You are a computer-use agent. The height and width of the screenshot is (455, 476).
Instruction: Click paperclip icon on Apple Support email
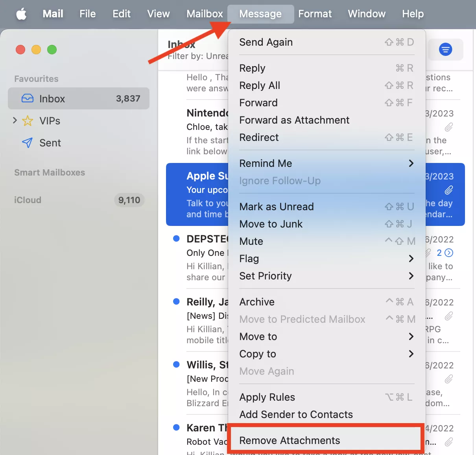pos(448,190)
